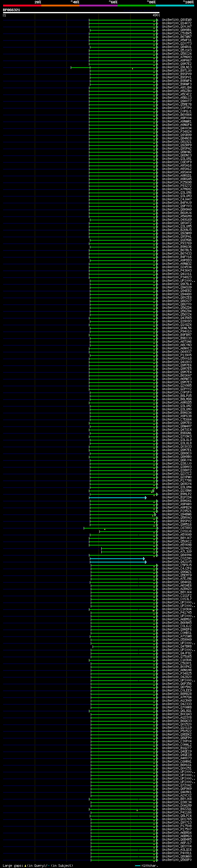
Task: Select hit label UniRef100_C0SUJ6
Action: (x=177, y=531)
